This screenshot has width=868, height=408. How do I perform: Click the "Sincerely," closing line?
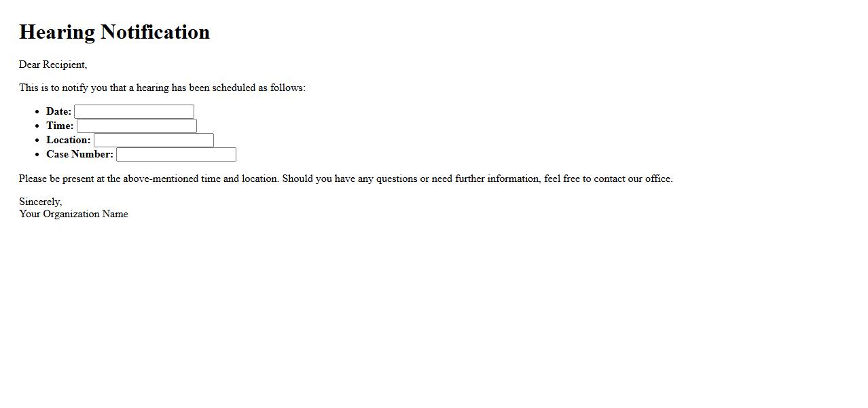[40, 202]
